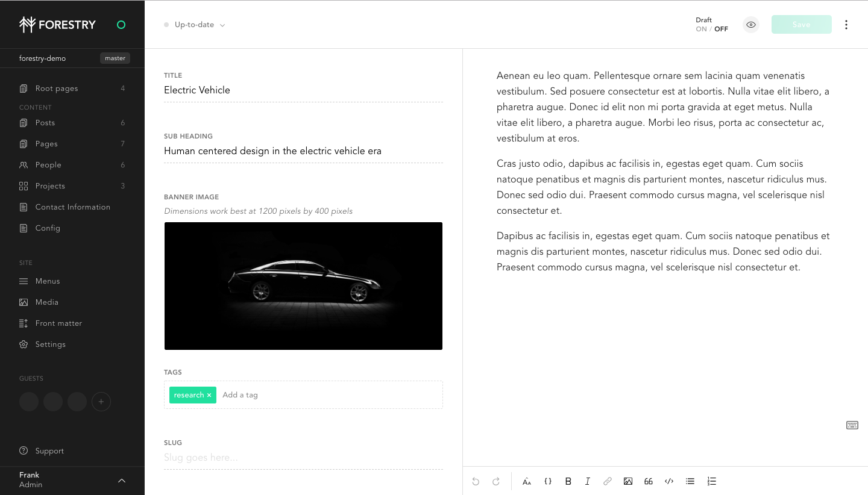Go to Media in the sidebar
868x495 pixels.
72,302
